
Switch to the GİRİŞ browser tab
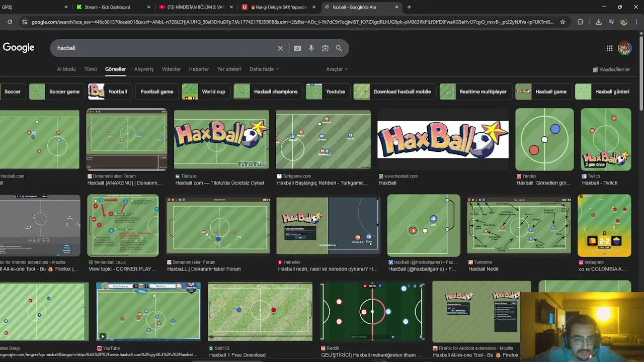(35, 7)
